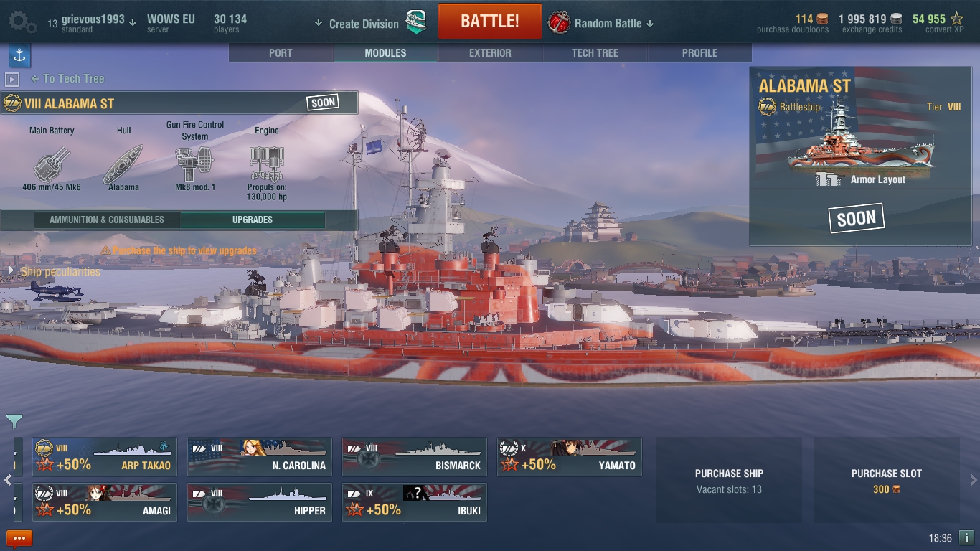This screenshot has height=551, width=980.
Task: Switch to the Tech Tree tab
Action: tap(595, 53)
